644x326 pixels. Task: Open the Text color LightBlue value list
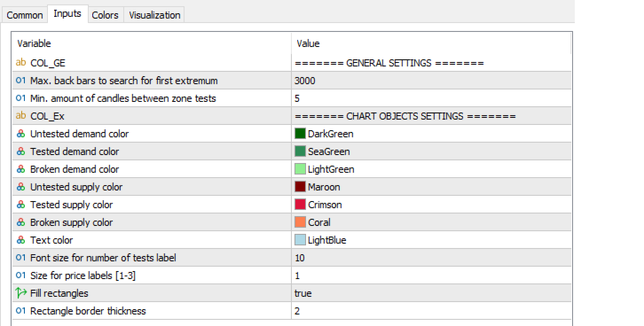point(431,240)
